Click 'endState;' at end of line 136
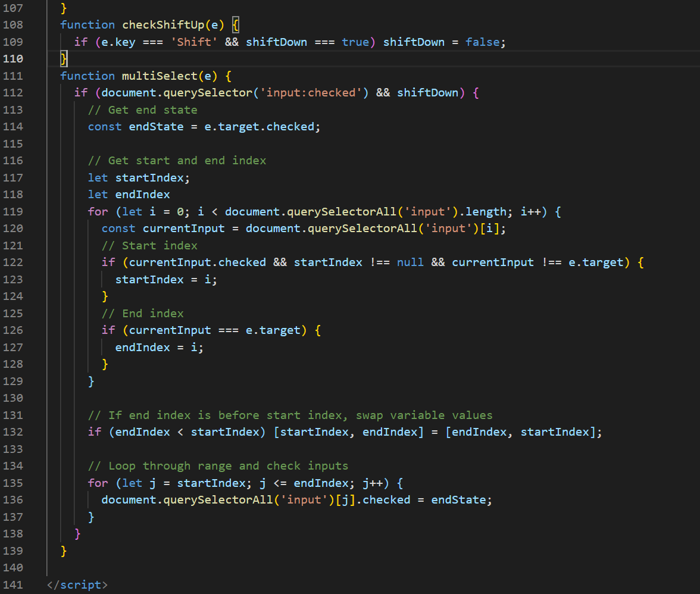700x594 pixels. tap(462, 500)
